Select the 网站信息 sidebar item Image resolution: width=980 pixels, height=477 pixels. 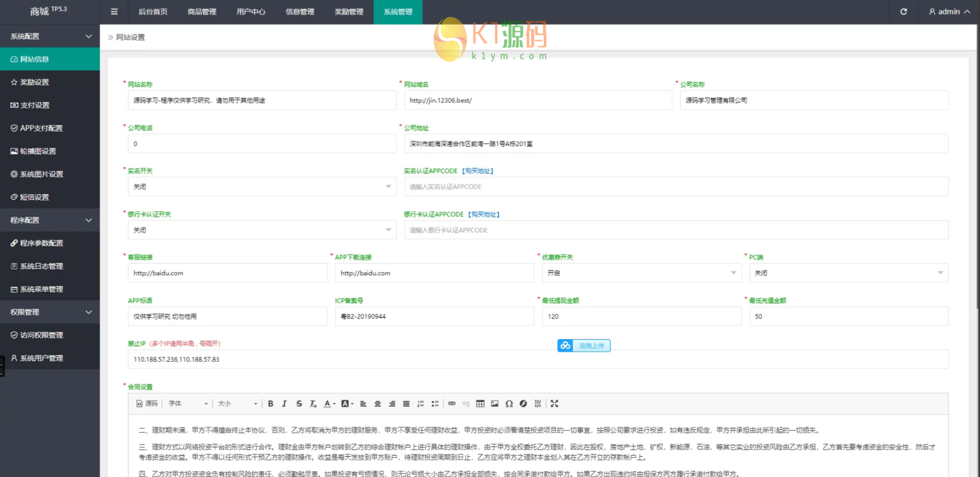point(50,59)
